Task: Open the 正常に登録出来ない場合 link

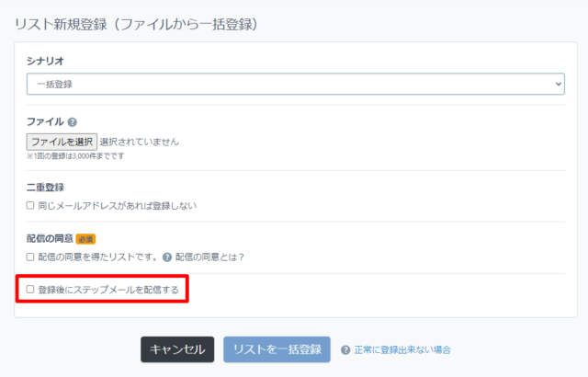Action: pos(402,350)
